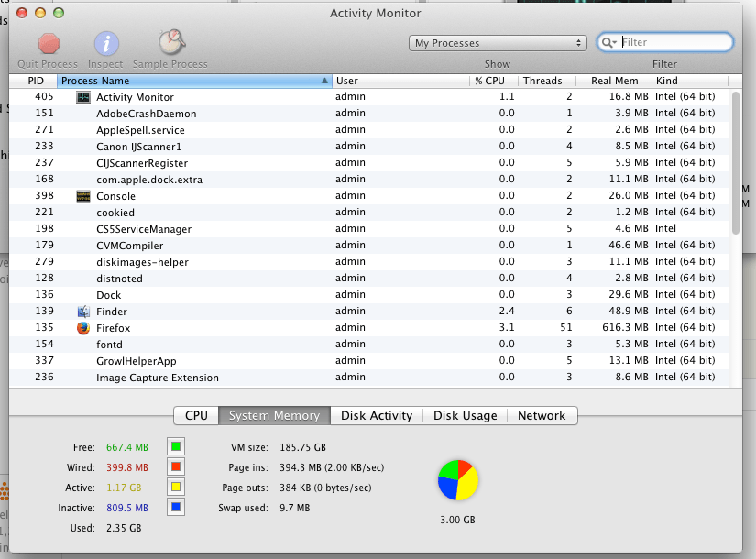Switch to the Disk Usage tab

click(466, 416)
